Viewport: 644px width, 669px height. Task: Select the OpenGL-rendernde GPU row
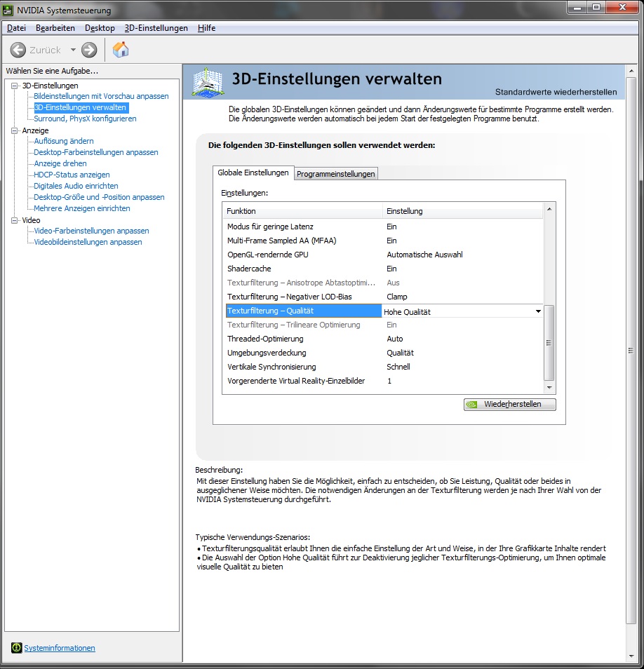click(383, 255)
